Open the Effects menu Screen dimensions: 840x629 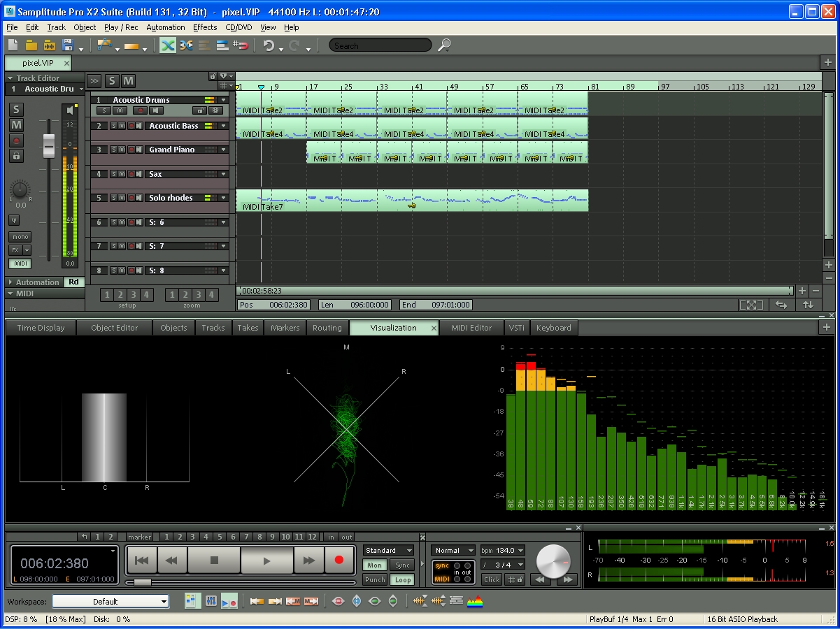point(205,27)
